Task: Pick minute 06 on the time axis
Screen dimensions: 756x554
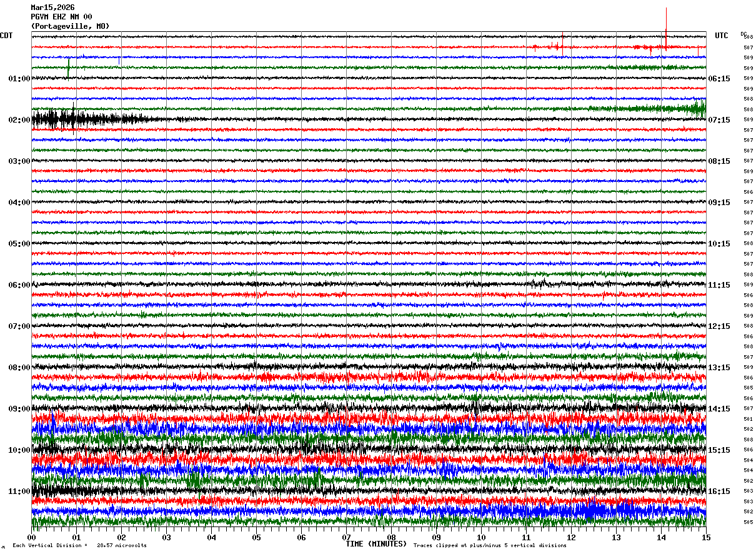Action: (302, 537)
